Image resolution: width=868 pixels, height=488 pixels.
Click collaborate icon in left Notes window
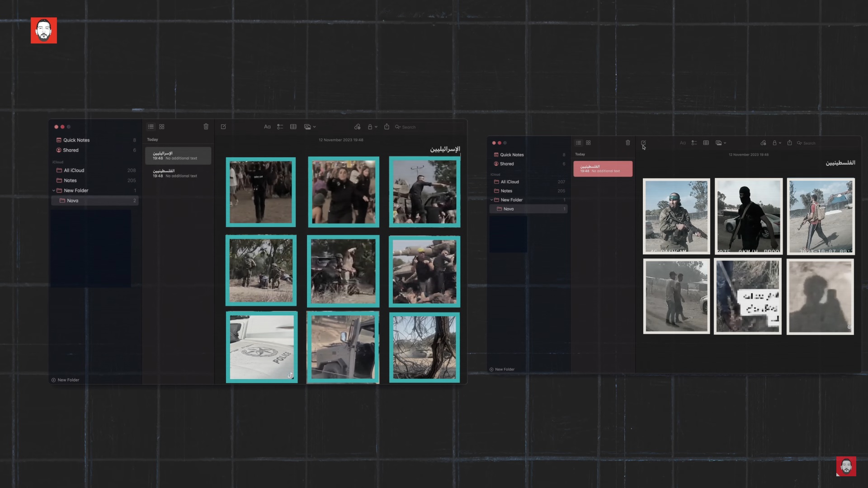pos(358,127)
